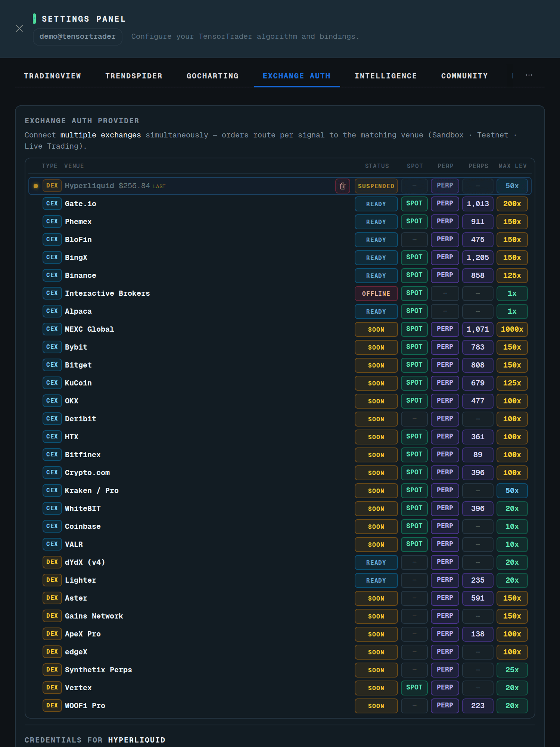The image size is (560, 747).
Task: Close the settings panel with X icon
Action: point(19,28)
